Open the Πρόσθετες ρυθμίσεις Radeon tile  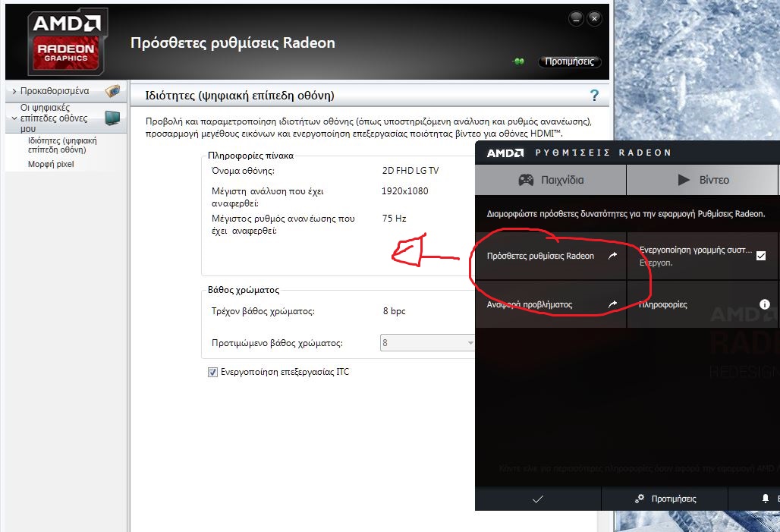[551, 256]
